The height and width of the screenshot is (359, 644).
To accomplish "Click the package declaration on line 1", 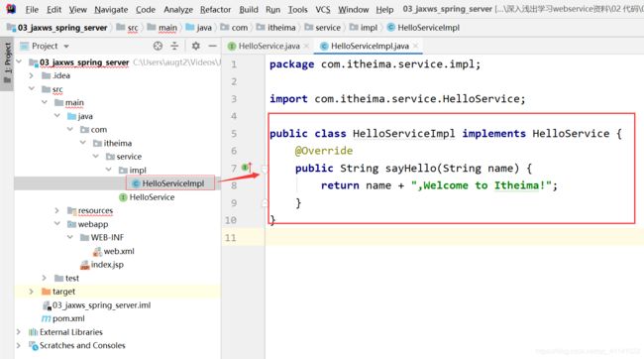I will point(375,64).
